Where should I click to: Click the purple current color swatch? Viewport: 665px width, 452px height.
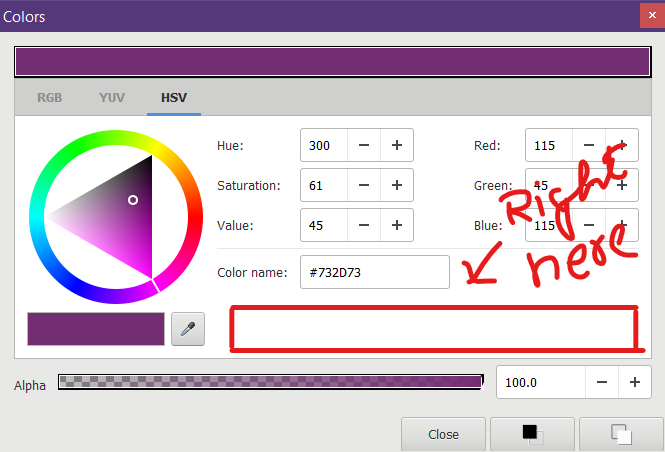[x=96, y=329]
